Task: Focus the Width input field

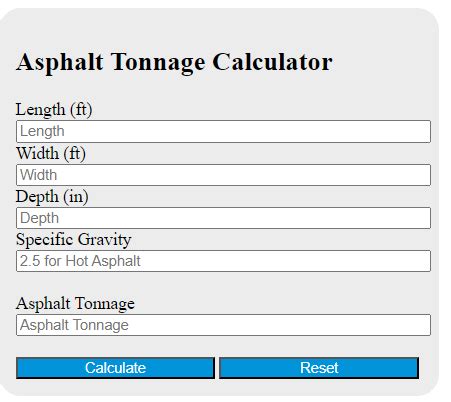Action: [223, 175]
